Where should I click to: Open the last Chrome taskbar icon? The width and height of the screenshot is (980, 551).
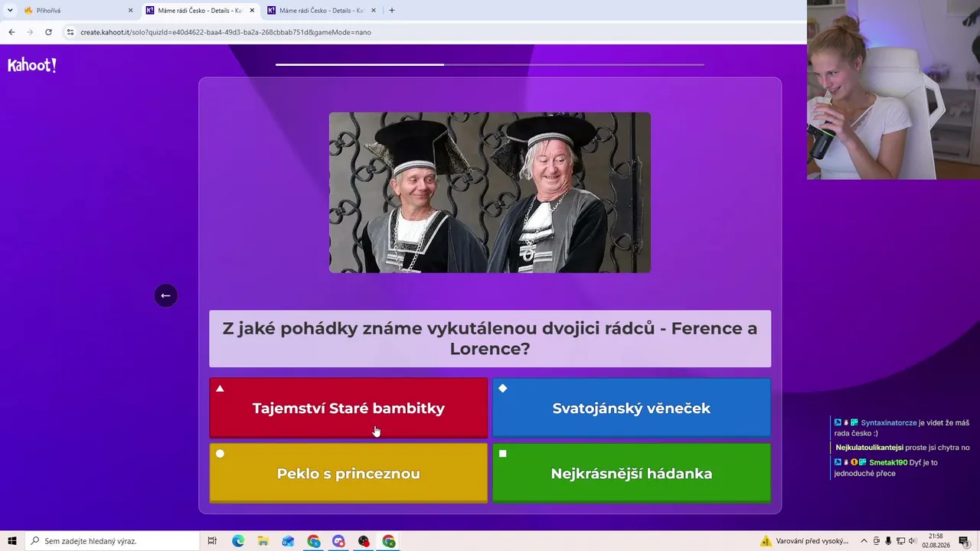389,541
